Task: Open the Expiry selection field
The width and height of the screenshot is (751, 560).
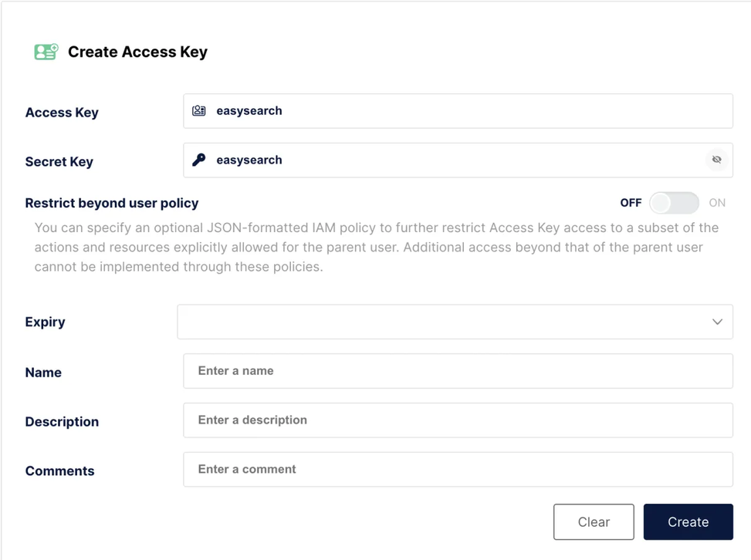Action: (x=440, y=322)
